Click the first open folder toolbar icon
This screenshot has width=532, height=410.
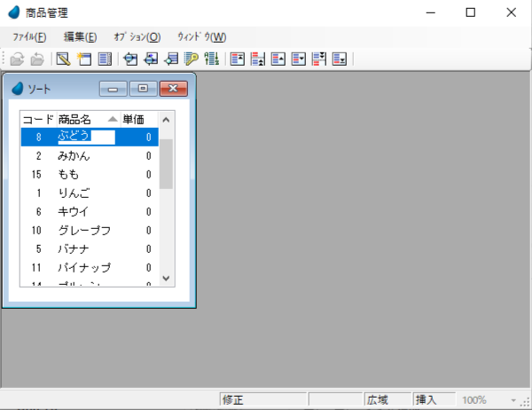tap(18, 59)
